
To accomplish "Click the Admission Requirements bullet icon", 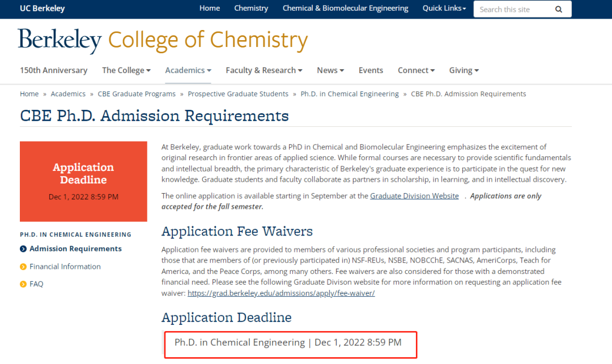I will click(x=23, y=249).
